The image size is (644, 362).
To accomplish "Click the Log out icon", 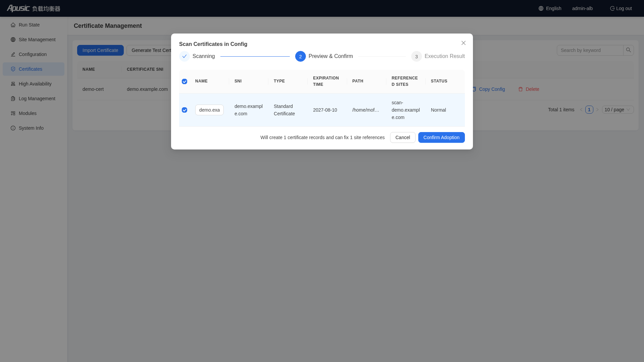I will tap(612, 8).
